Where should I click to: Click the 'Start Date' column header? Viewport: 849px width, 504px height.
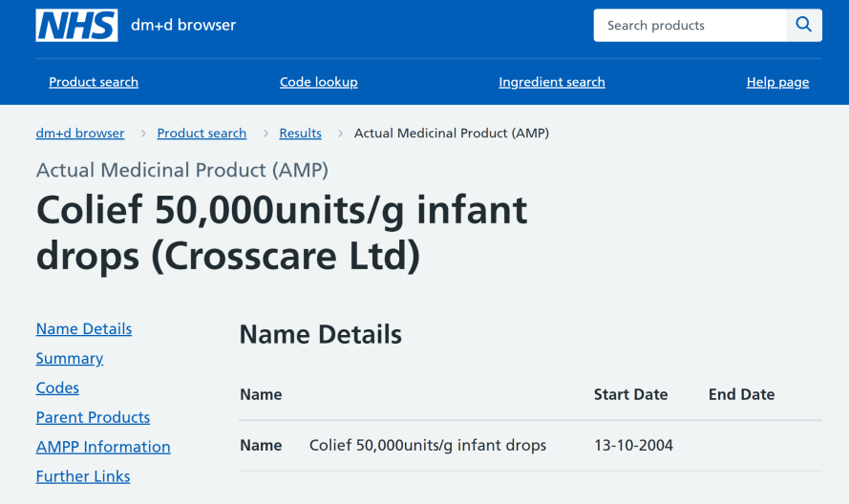point(631,394)
